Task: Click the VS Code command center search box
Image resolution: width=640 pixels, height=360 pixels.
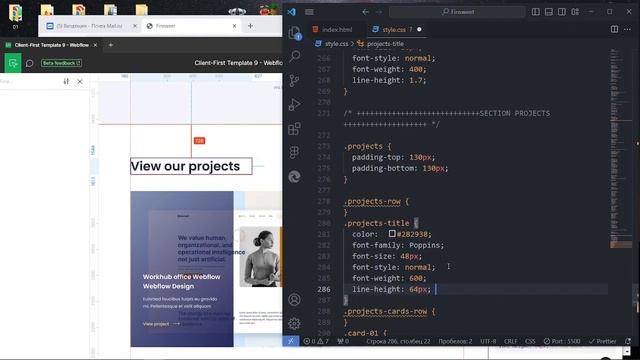Action: [x=457, y=12]
